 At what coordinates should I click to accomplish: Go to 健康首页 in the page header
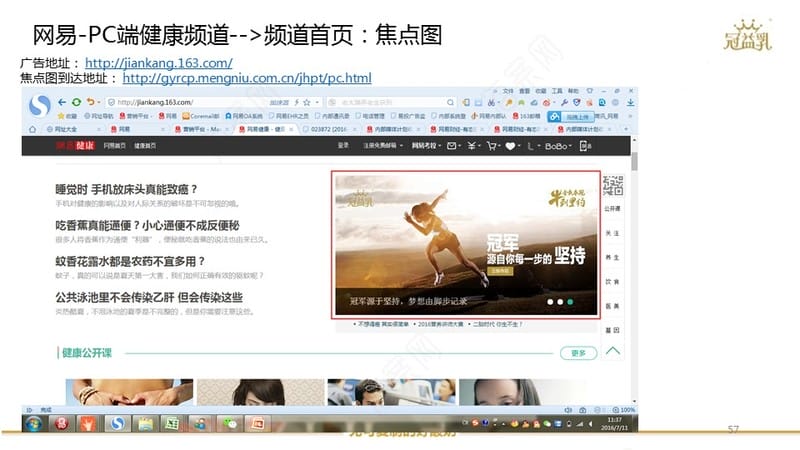(x=145, y=146)
